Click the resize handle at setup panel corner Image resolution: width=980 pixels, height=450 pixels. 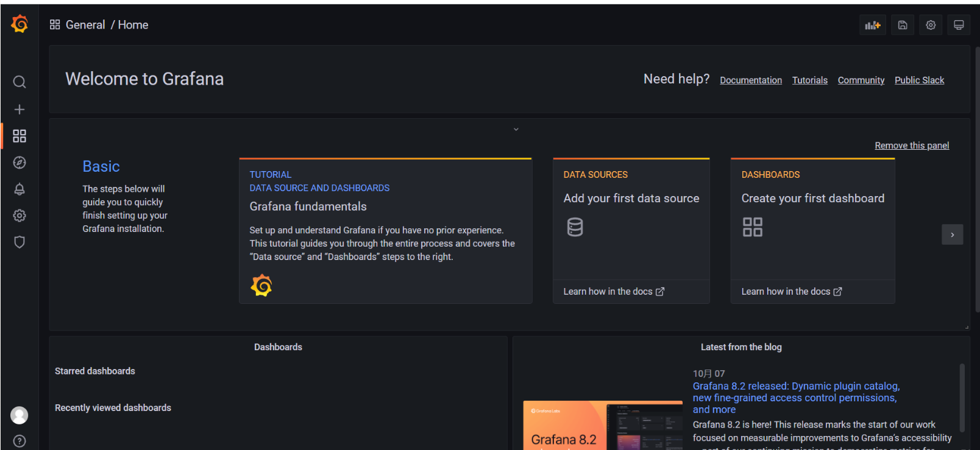click(x=967, y=327)
